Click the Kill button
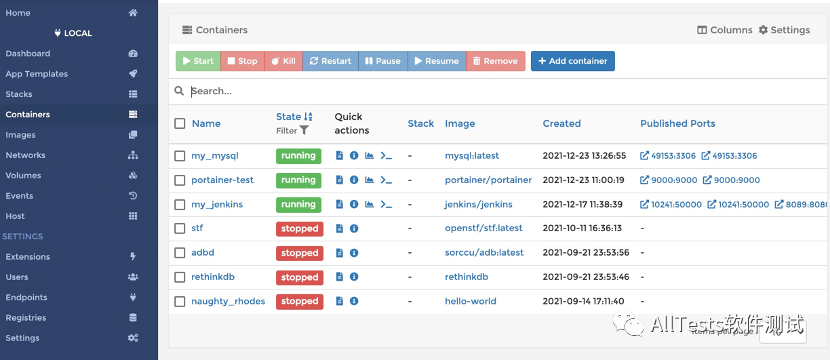The image size is (830, 360). pos(284,61)
